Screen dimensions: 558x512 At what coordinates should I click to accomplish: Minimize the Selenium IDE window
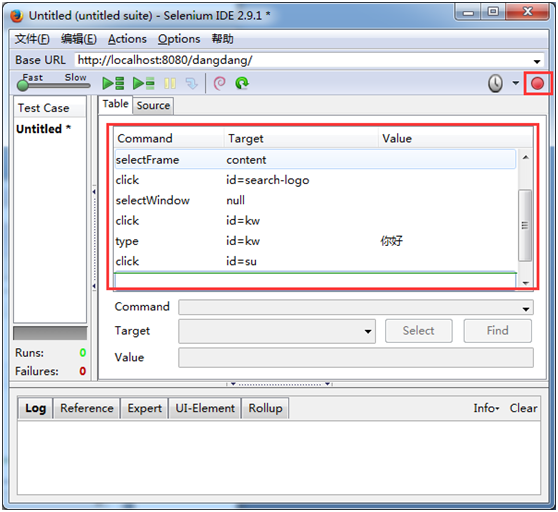pos(468,13)
